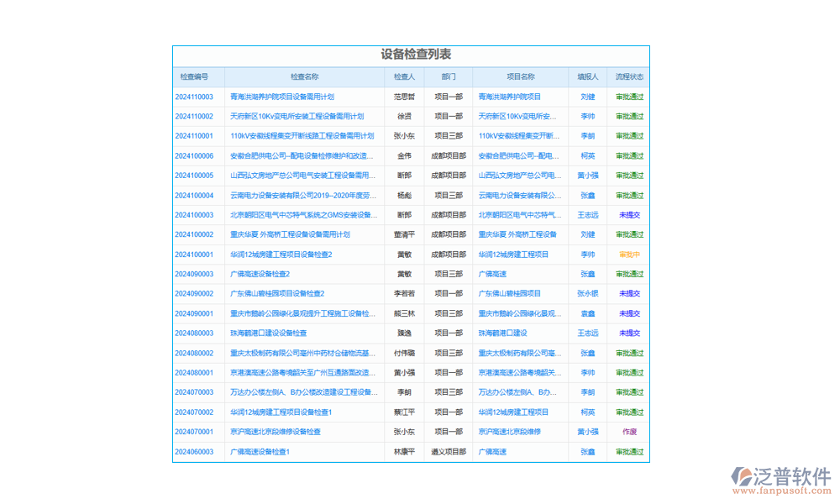Open the 珠海鹤港口建设设备检查 inspection link

pos(269,333)
